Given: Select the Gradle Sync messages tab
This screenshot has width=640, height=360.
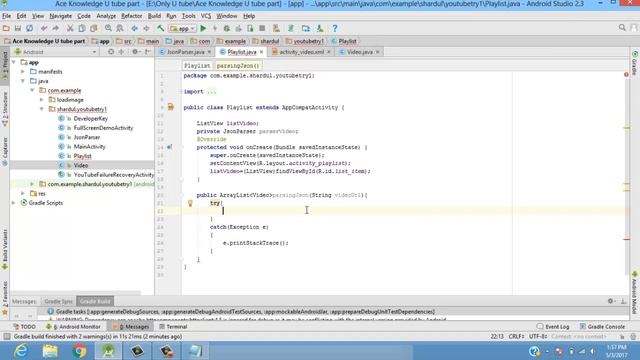Looking at the screenshot, I should [58, 301].
